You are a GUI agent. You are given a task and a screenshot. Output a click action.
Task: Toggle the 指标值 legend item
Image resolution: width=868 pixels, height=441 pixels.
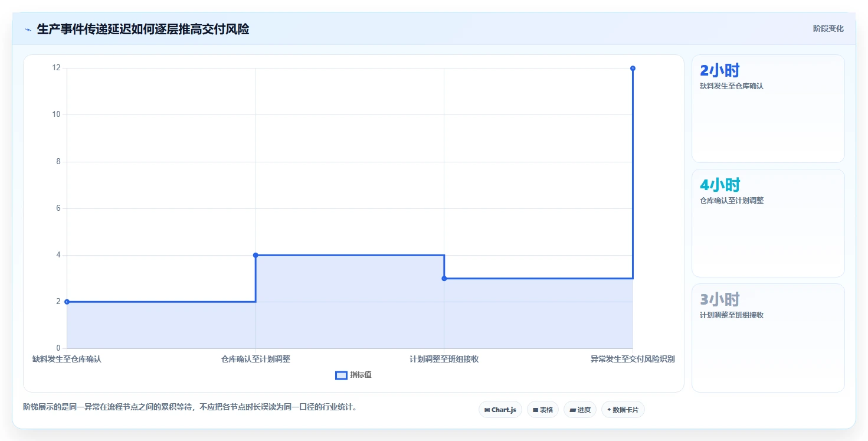[353, 375]
